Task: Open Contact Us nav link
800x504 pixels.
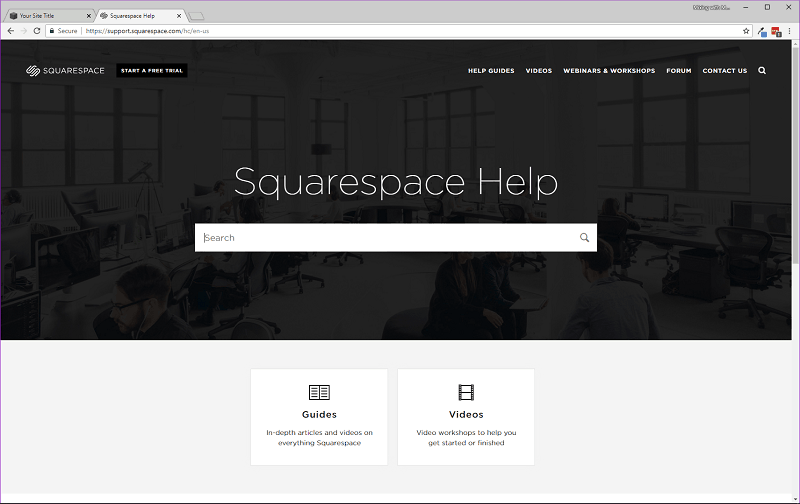Action: (724, 71)
